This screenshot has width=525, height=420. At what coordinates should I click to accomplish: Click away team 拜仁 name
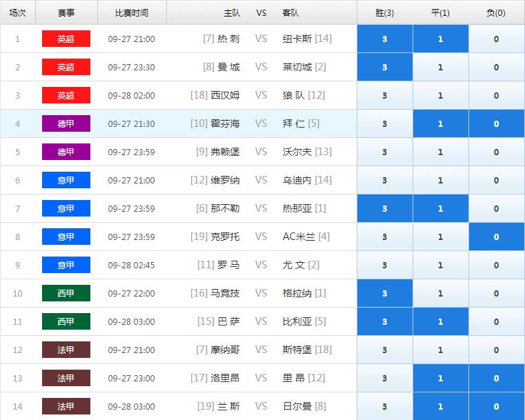click(294, 124)
